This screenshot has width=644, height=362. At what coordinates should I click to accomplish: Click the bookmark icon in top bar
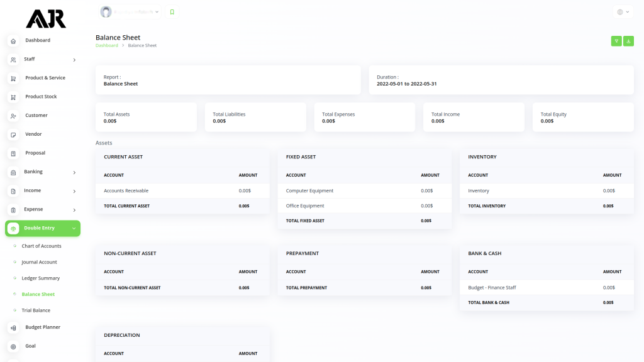172,12
